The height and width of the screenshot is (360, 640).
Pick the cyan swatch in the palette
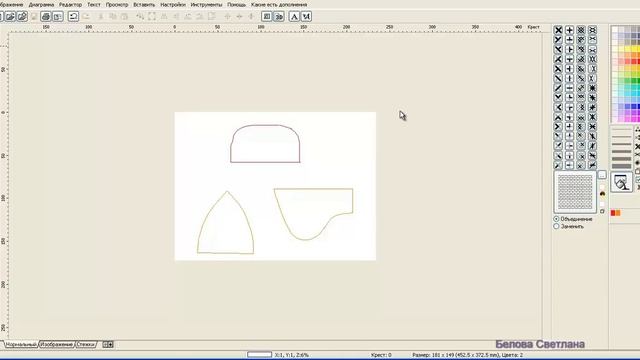(x=634, y=93)
